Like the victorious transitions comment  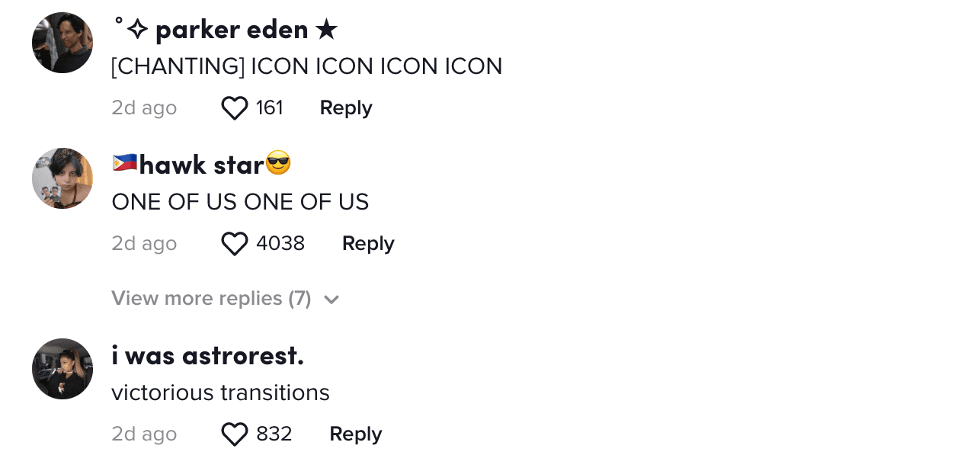point(235,434)
